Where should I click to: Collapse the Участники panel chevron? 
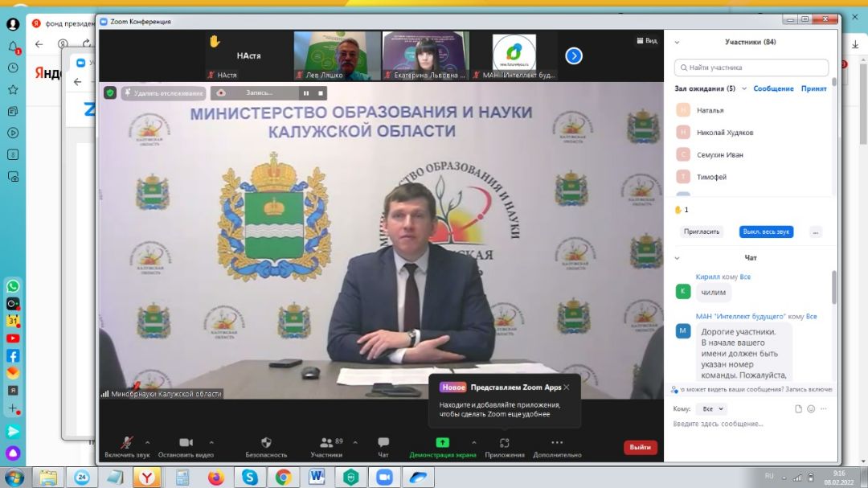pos(677,42)
